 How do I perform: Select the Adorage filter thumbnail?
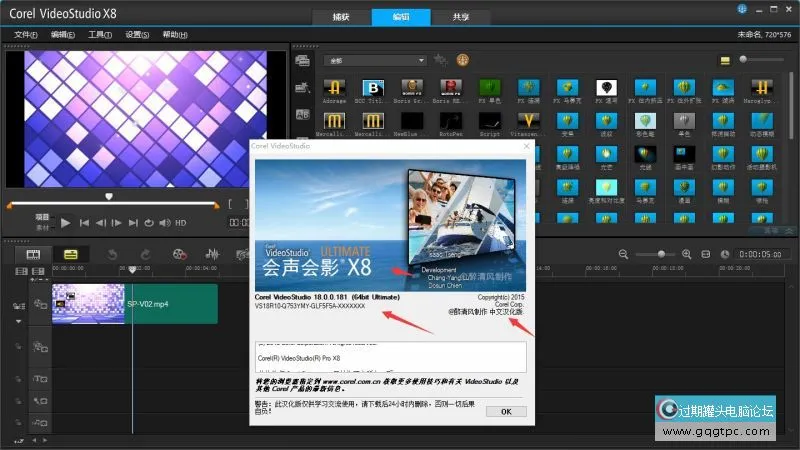(x=334, y=88)
